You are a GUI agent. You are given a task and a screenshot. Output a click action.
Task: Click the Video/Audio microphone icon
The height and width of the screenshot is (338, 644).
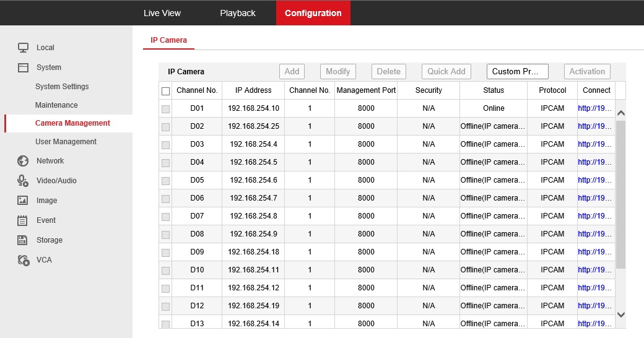(23, 181)
